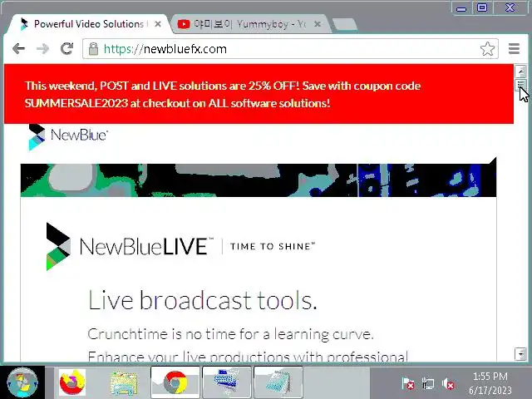Viewport: 532px width, 399px height.
Task: Open the notepad taskbar icon
Action: pyautogui.click(x=278, y=382)
